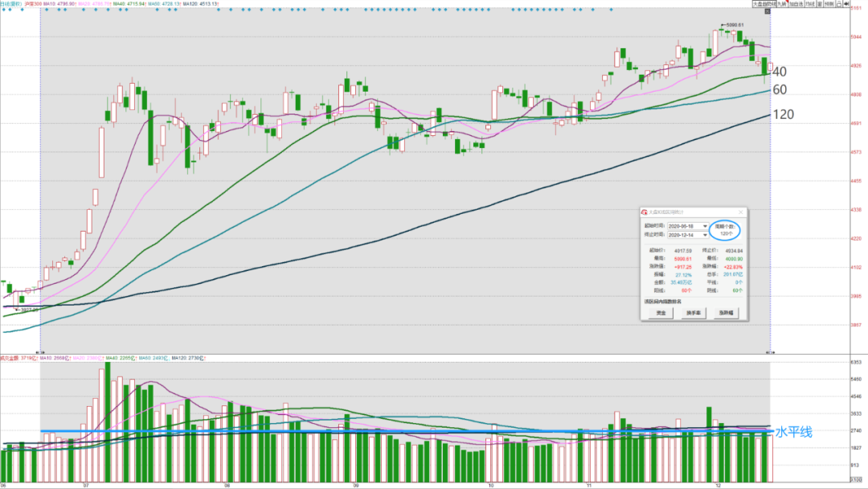Toggle the lock icon in chart toolbar
Image resolution: width=868 pixels, height=489 pixels.
coord(838,4)
